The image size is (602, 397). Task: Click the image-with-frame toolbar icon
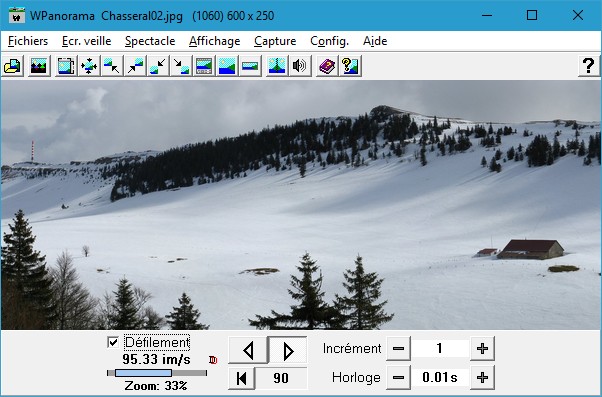pos(66,66)
